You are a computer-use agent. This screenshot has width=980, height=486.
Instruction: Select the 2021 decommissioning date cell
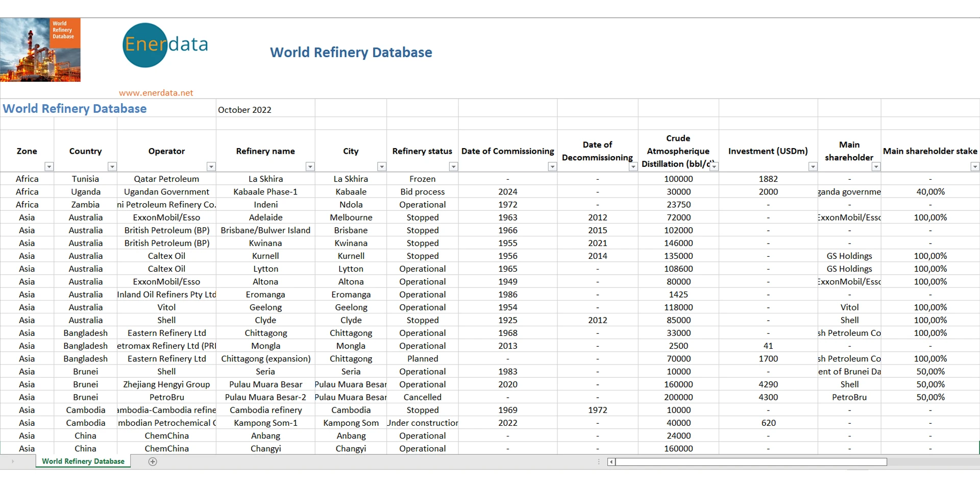pos(597,243)
